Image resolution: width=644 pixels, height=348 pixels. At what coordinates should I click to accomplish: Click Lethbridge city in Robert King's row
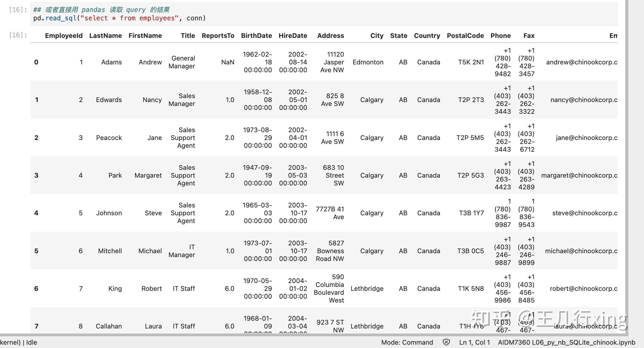[367, 289]
